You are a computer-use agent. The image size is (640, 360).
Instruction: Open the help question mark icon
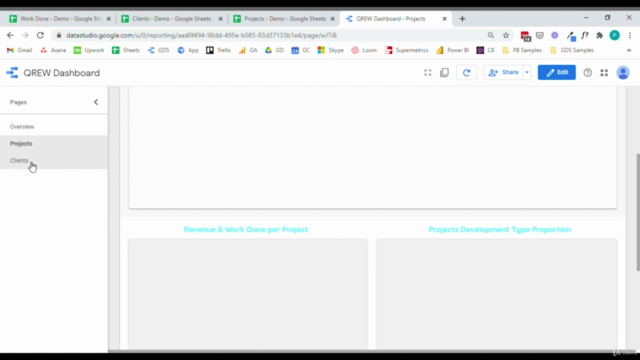(587, 73)
